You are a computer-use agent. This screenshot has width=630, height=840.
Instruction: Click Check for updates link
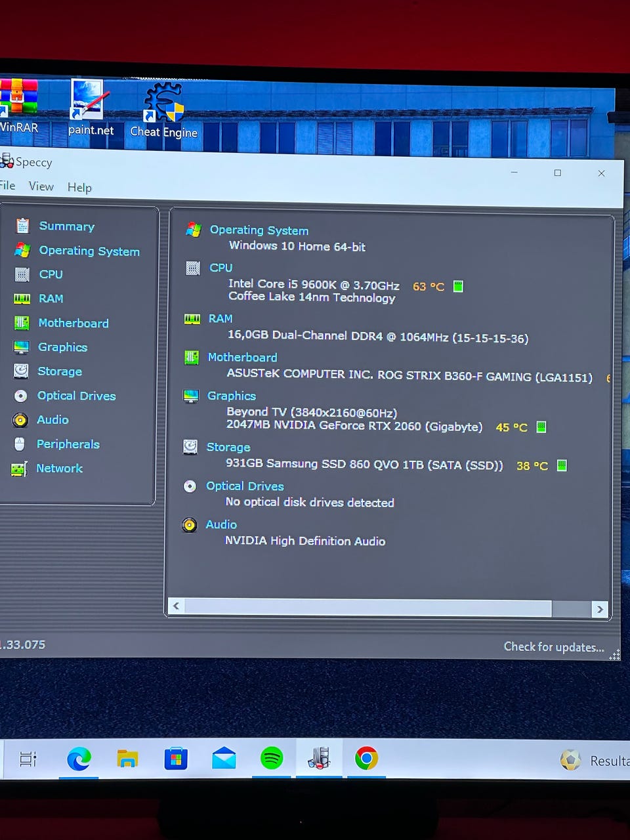[554, 647]
